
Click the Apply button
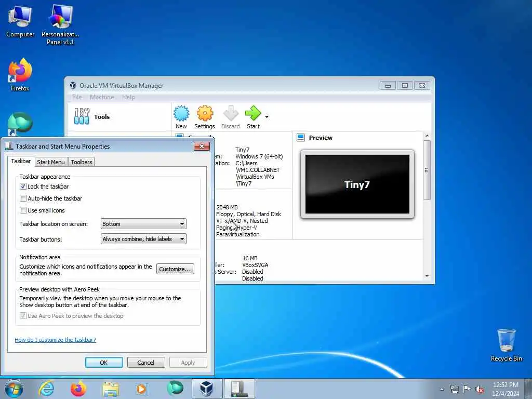pyautogui.click(x=188, y=362)
